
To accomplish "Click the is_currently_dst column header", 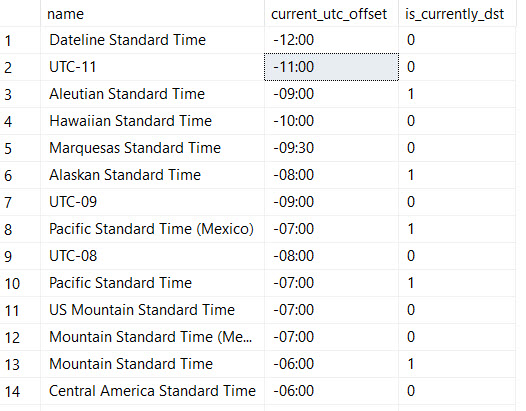I will 457,13.
